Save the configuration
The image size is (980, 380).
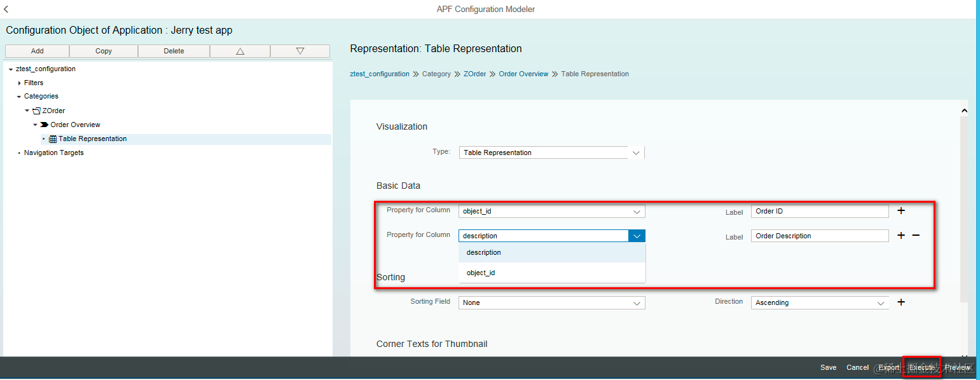[828, 367]
